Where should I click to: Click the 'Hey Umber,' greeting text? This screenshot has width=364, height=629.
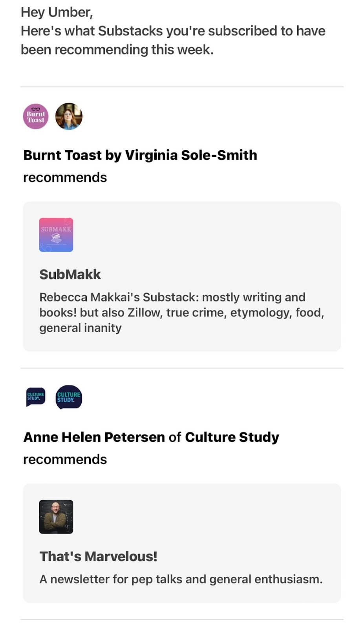pyautogui.click(x=57, y=12)
